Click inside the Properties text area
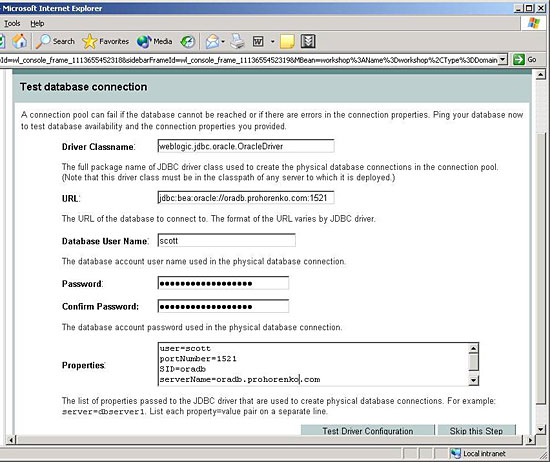This screenshot has width=550, height=462. [x=313, y=364]
